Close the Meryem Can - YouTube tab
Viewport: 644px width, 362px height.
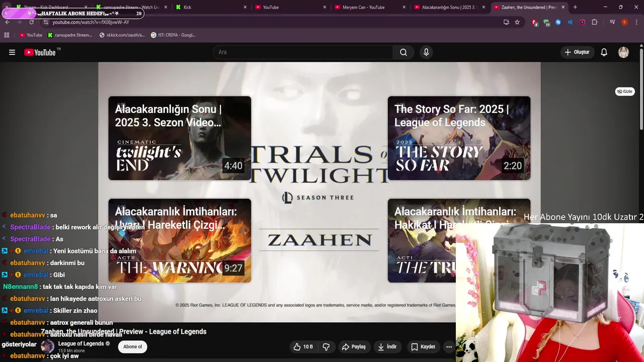404,7
